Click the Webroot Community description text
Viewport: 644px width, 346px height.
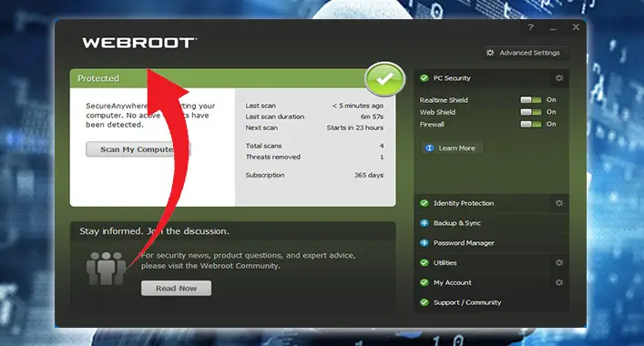249,260
